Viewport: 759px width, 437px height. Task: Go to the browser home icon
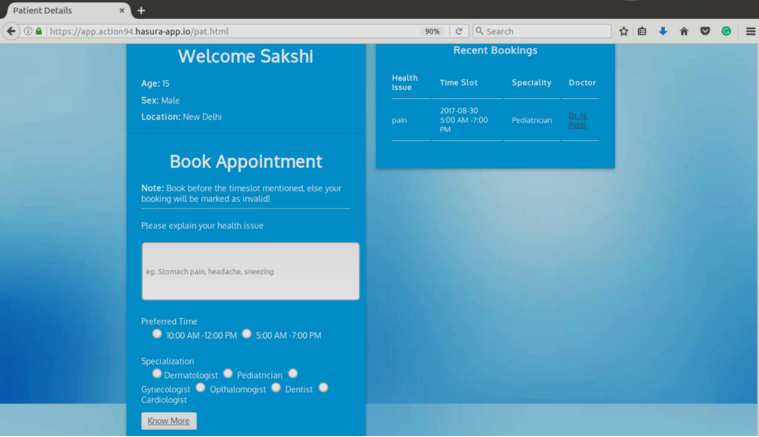(x=683, y=31)
